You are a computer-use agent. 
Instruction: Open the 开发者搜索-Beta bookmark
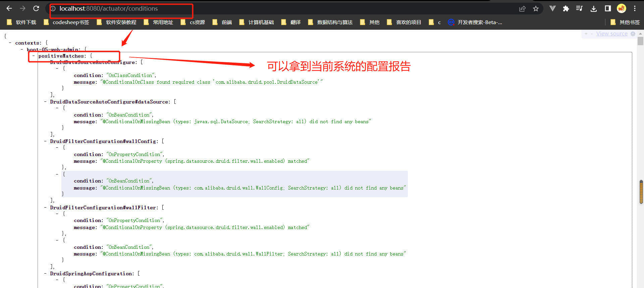tap(475, 22)
